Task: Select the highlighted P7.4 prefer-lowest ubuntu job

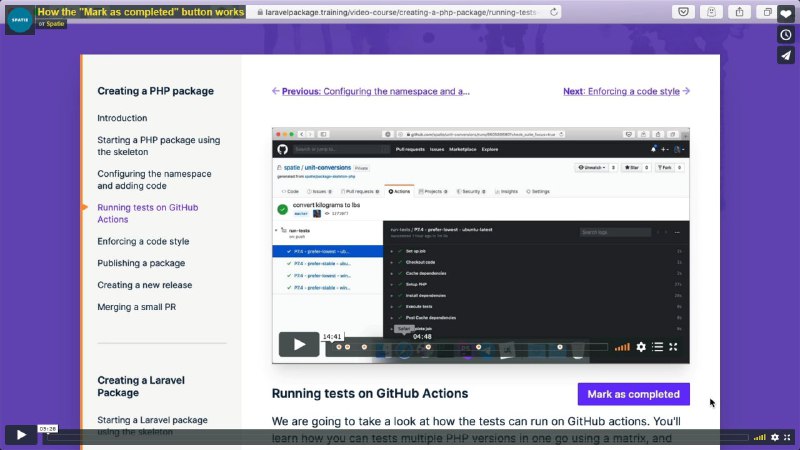Action: tap(328, 251)
